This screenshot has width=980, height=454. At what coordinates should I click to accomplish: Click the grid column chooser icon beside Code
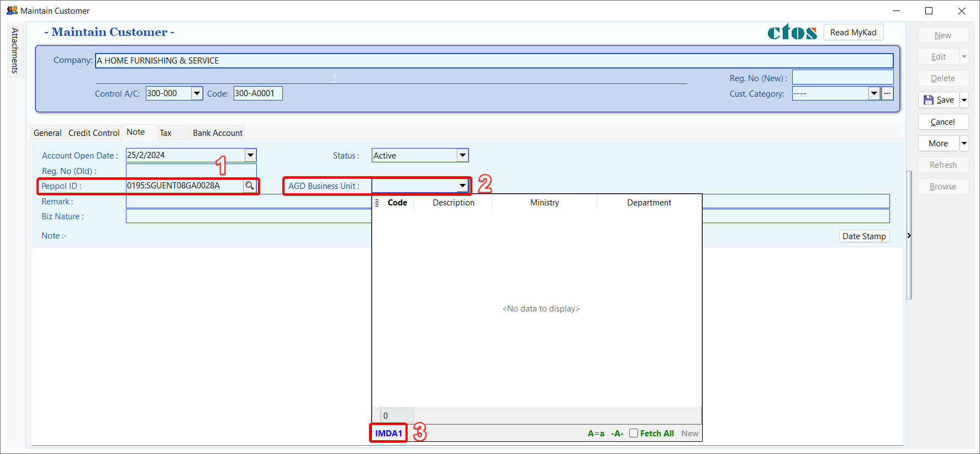(377, 203)
